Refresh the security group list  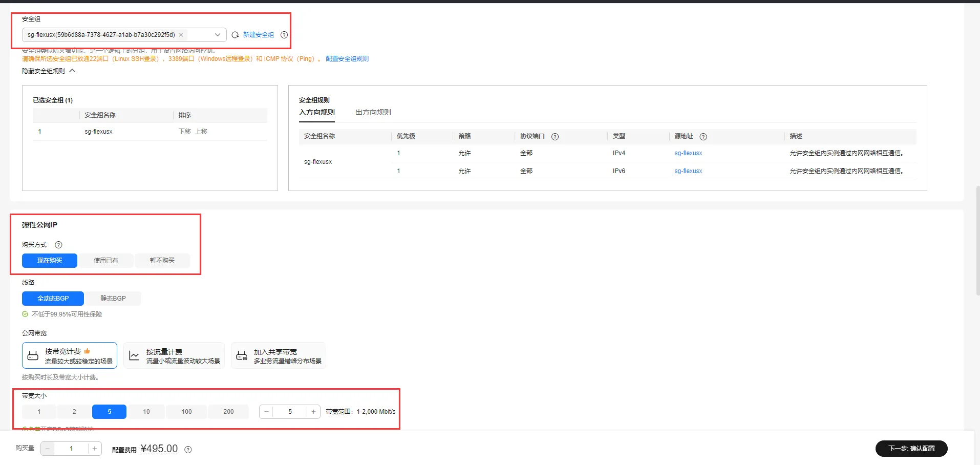click(235, 35)
